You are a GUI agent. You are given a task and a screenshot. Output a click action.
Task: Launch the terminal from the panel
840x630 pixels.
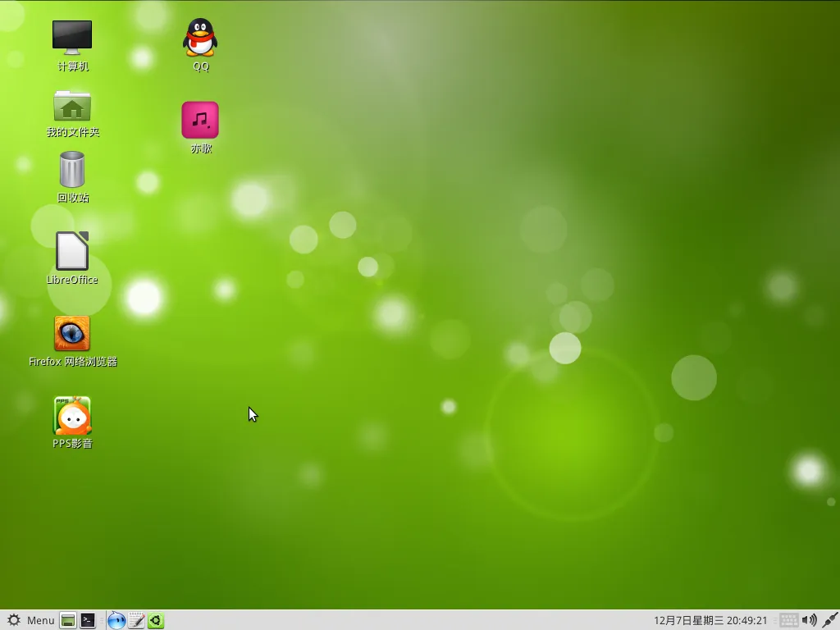88,621
